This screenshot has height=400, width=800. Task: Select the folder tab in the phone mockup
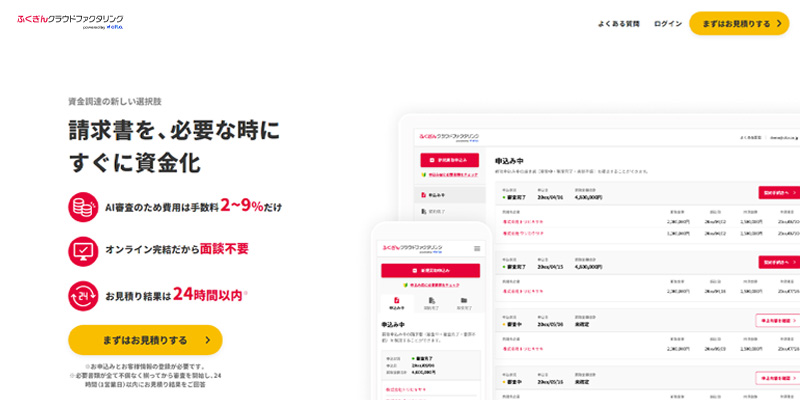(x=464, y=304)
